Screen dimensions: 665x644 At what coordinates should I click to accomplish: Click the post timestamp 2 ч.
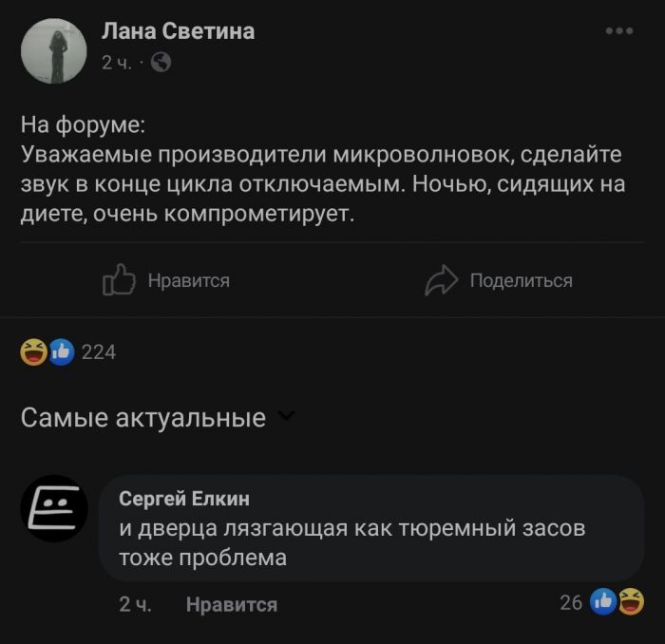(x=116, y=63)
